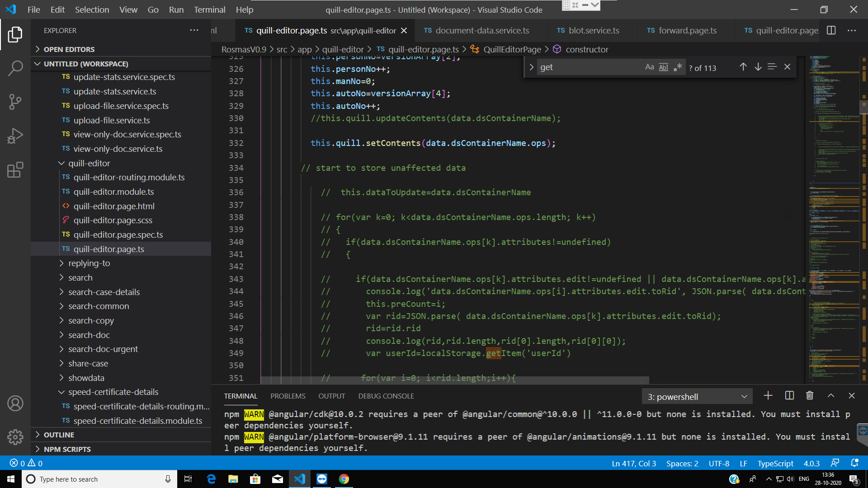Expand the OPEN EDITORS section
The image size is (868, 488).
coord(121,49)
